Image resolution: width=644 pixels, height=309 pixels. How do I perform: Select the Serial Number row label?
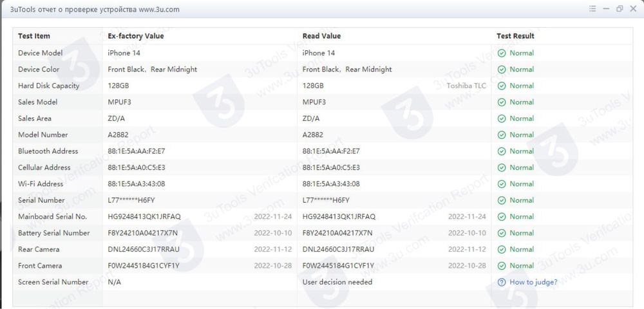[41, 200]
